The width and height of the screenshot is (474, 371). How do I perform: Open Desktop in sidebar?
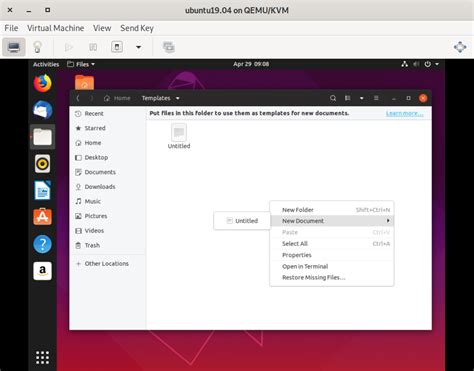(x=109, y=157)
